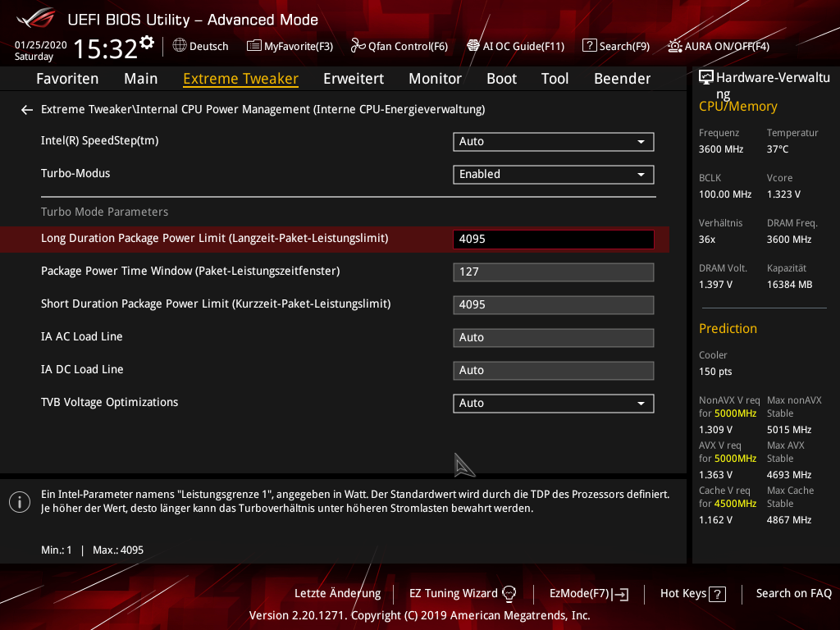840x630 pixels.
Task: Open the Erweitert tab
Action: [x=354, y=79]
